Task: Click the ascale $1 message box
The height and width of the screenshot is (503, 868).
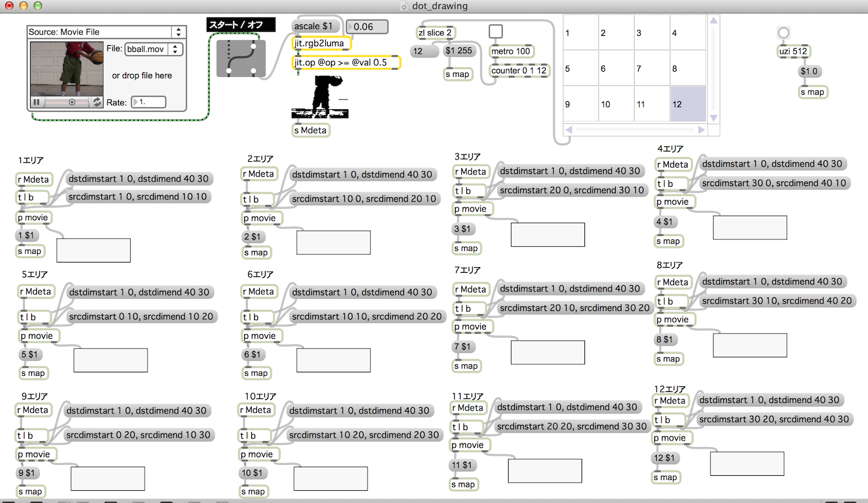Action: (x=313, y=26)
